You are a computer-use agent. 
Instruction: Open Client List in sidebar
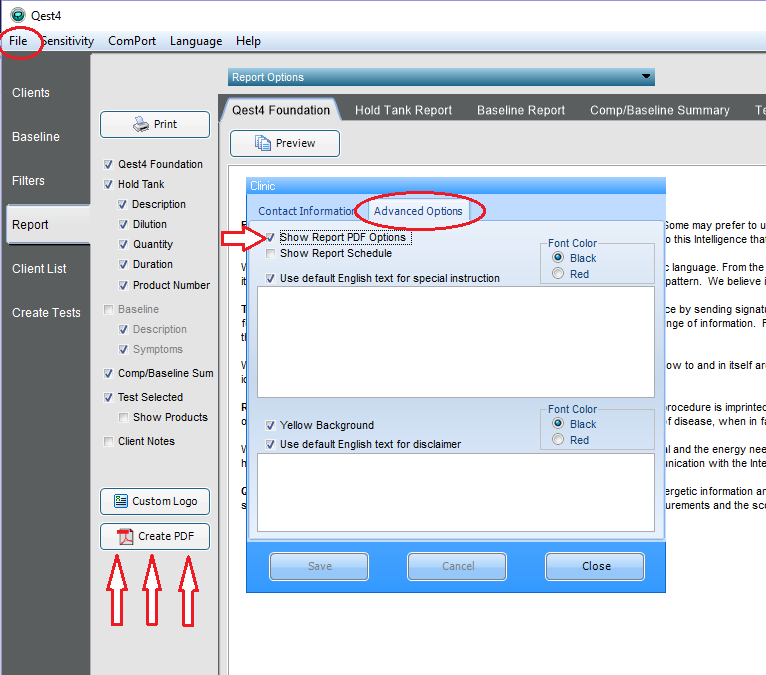tap(39, 269)
